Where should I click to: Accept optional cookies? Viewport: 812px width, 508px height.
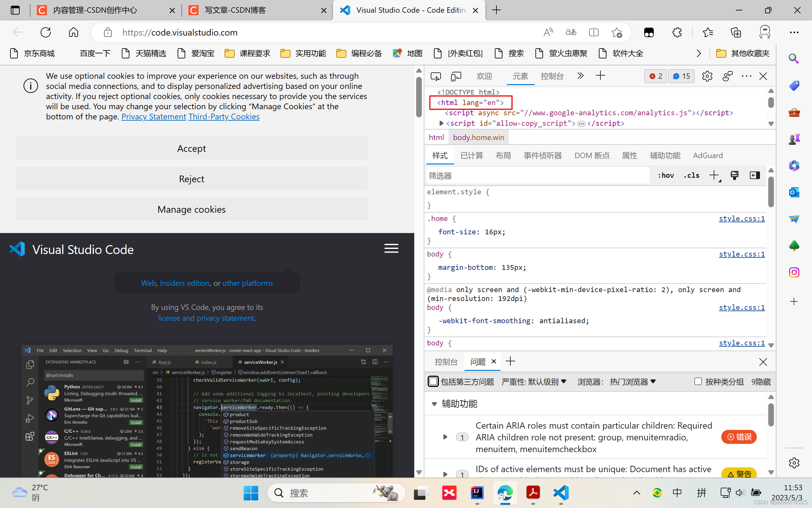[x=191, y=148]
